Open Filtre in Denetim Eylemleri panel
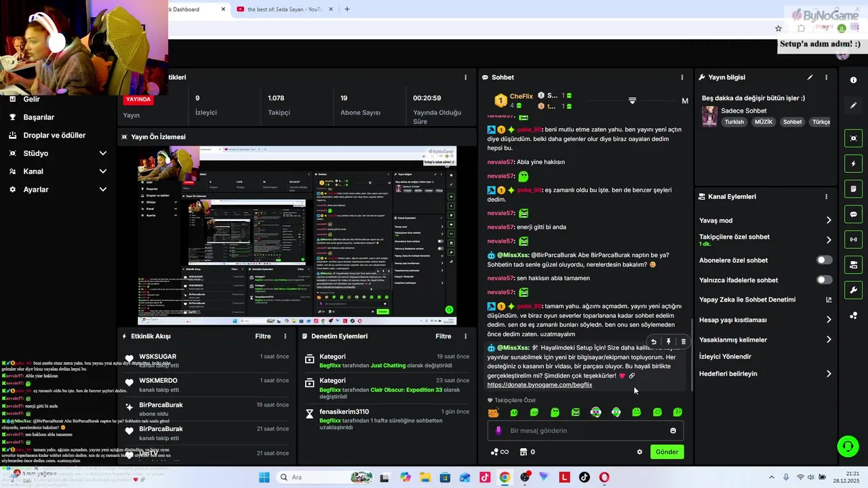The width and height of the screenshot is (868, 488). 443,336
